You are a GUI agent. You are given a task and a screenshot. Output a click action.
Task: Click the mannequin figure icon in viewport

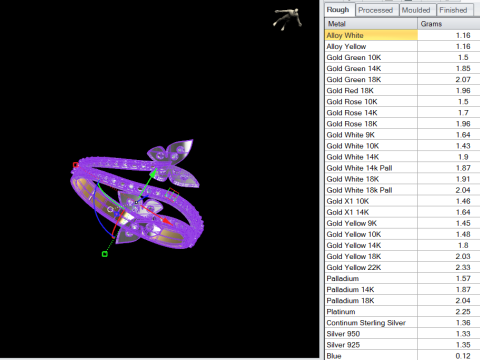(x=287, y=19)
